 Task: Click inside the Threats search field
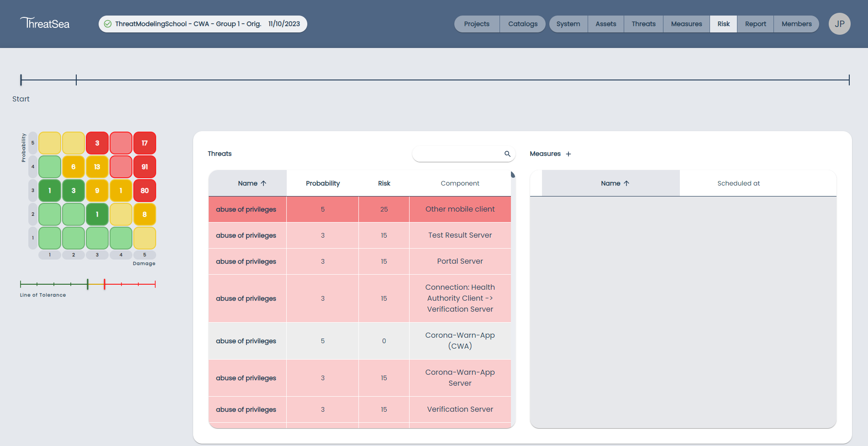(x=457, y=154)
